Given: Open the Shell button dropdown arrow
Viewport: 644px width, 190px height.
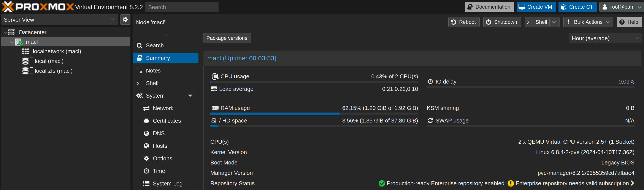Looking at the screenshot, I should [554, 22].
